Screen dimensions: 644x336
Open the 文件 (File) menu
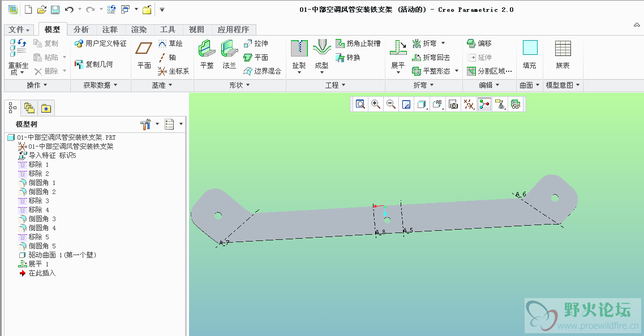click(x=19, y=29)
